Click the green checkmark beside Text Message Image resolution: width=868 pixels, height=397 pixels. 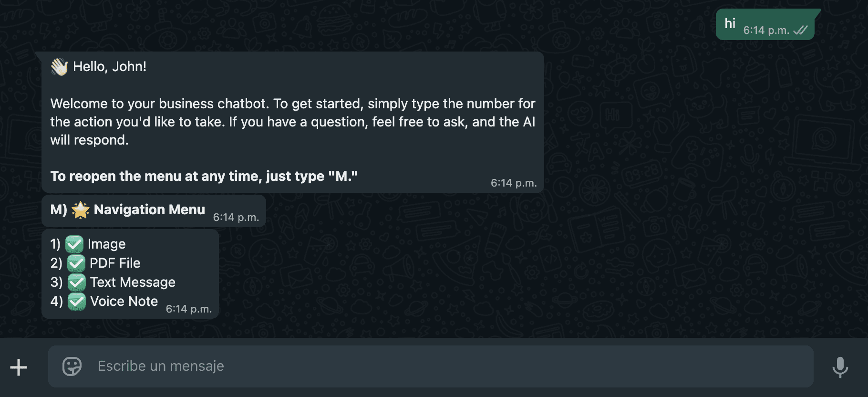point(77,282)
